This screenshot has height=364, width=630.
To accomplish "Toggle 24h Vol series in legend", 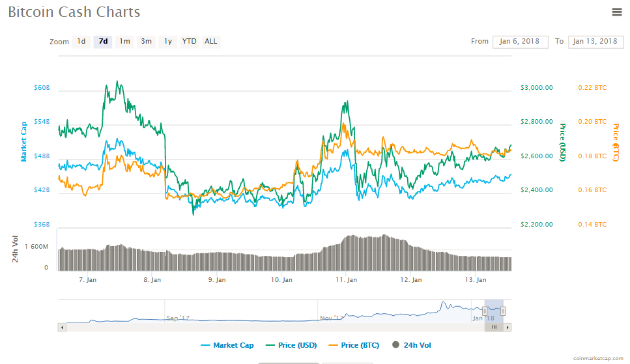I will pyautogui.click(x=412, y=345).
